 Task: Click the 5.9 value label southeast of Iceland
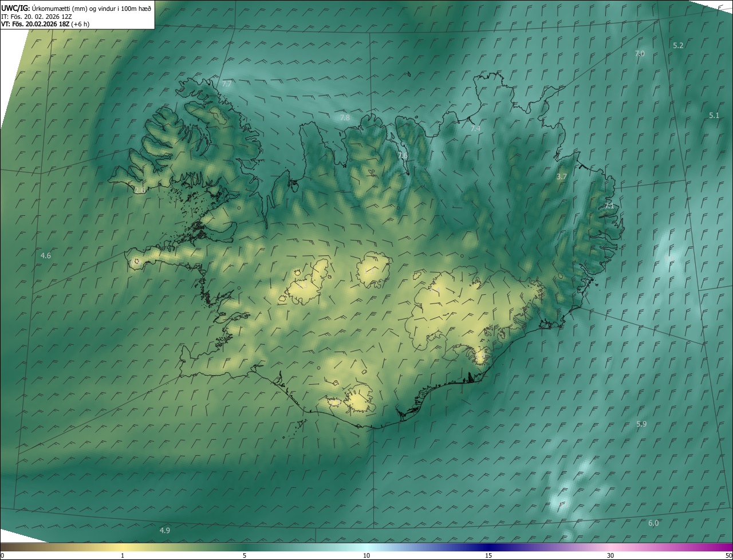click(641, 424)
